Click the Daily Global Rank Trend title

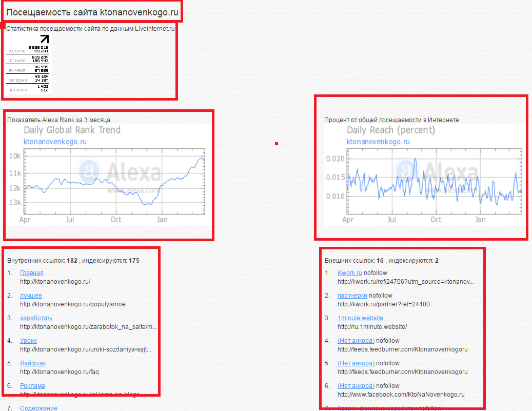[x=72, y=130]
